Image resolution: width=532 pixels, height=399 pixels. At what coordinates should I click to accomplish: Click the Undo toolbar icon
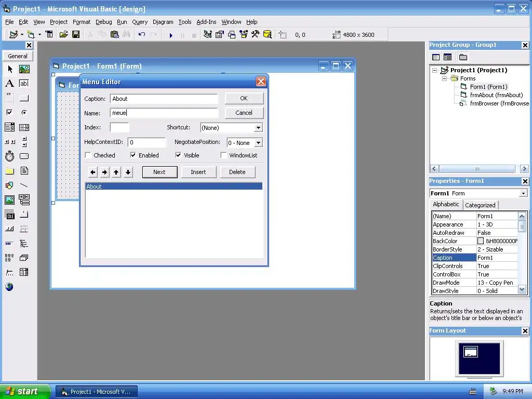point(142,35)
